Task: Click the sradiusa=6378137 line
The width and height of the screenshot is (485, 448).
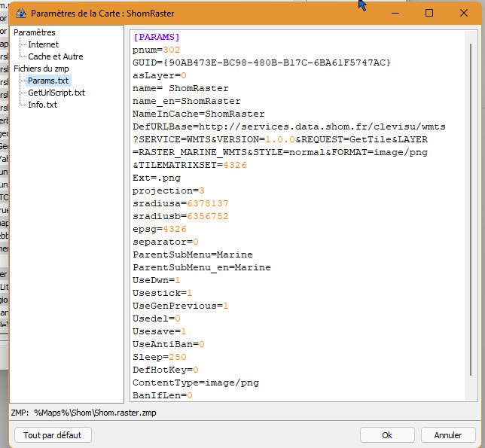Action: (x=180, y=203)
